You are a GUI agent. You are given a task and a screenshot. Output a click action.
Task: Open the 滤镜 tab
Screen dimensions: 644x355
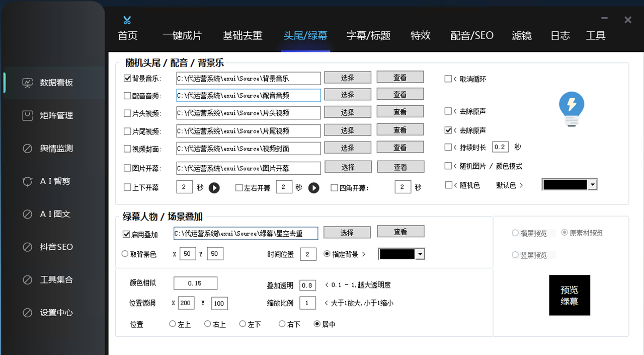point(521,36)
